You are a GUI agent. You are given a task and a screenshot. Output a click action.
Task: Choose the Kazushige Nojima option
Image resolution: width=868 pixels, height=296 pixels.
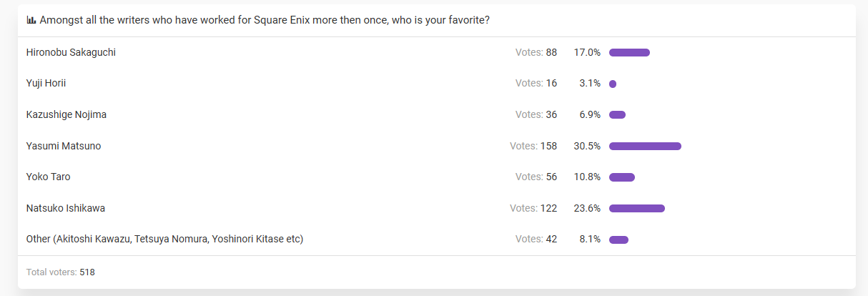click(66, 114)
